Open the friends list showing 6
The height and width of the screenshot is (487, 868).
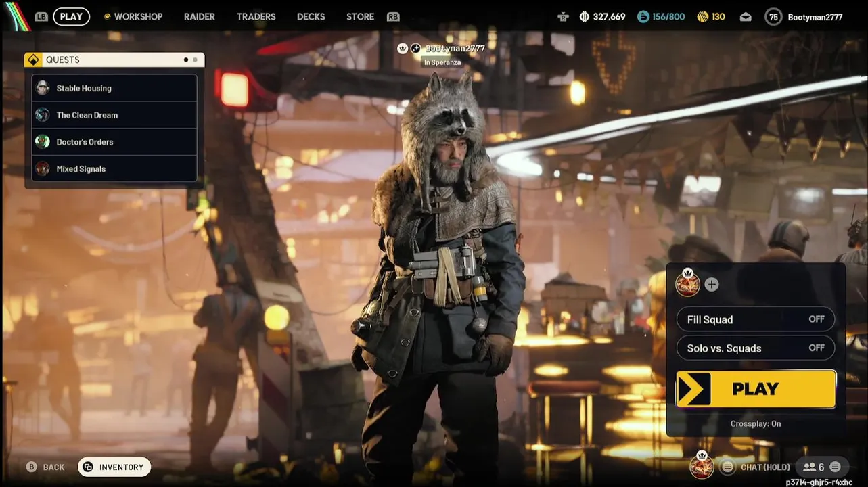[813, 467]
